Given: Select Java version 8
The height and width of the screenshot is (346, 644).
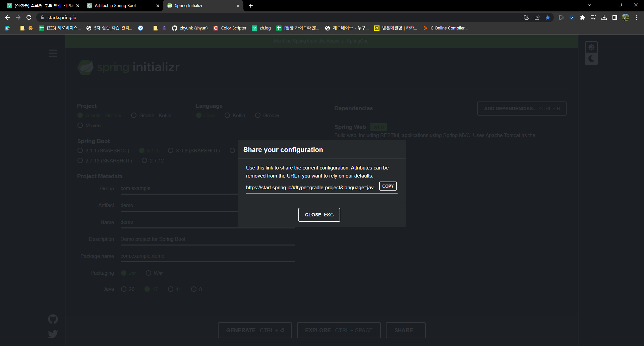Looking at the screenshot, I should pyautogui.click(x=196, y=289).
